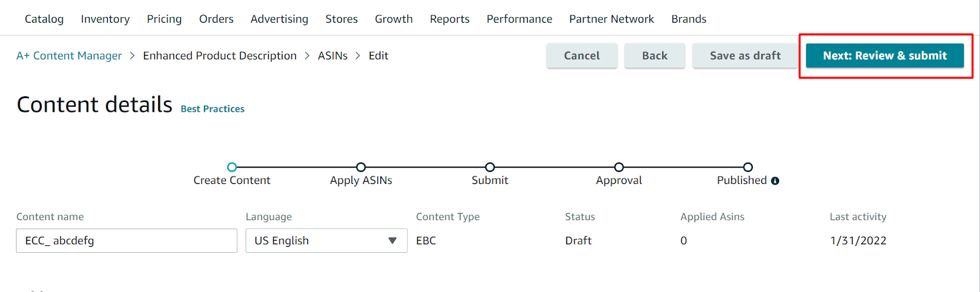Screen dimensions: 980x292
Task: Click the Submit step circle
Action: point(490,167)
